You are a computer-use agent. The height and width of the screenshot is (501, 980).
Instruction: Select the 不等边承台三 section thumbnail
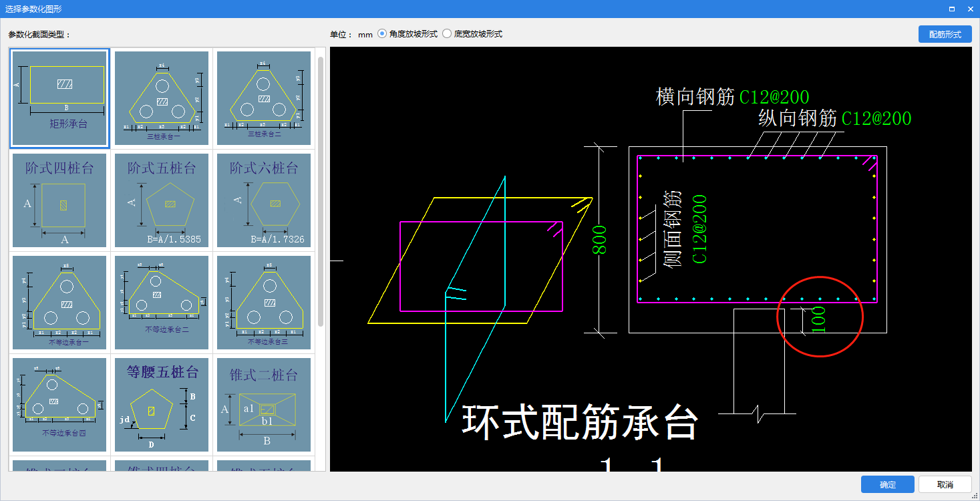264,303
